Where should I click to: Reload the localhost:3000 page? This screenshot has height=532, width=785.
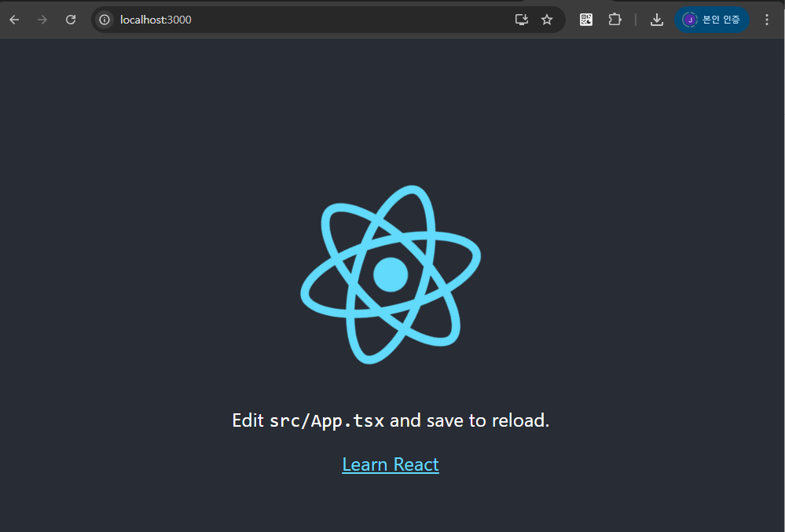(70, 20)
